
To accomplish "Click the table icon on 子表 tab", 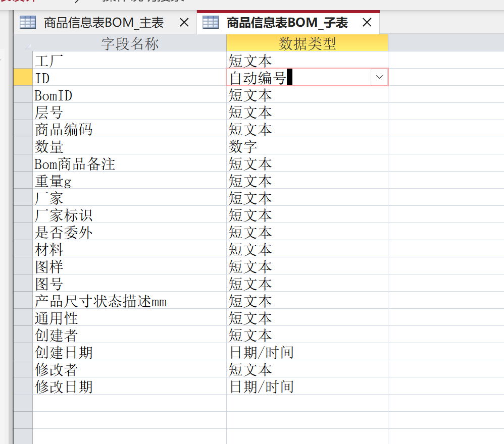I will click(211, 23).
